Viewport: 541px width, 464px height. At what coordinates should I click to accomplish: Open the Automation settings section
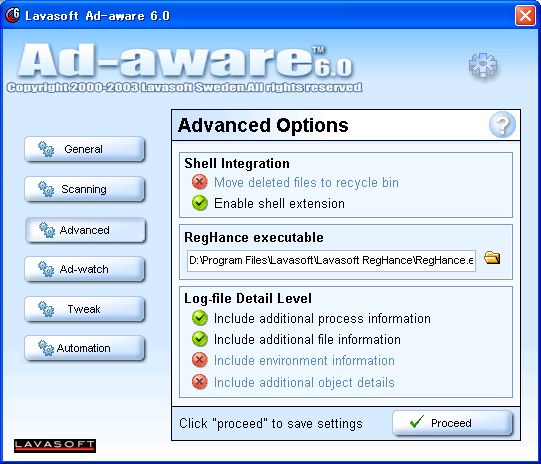(x=85, y=348)
